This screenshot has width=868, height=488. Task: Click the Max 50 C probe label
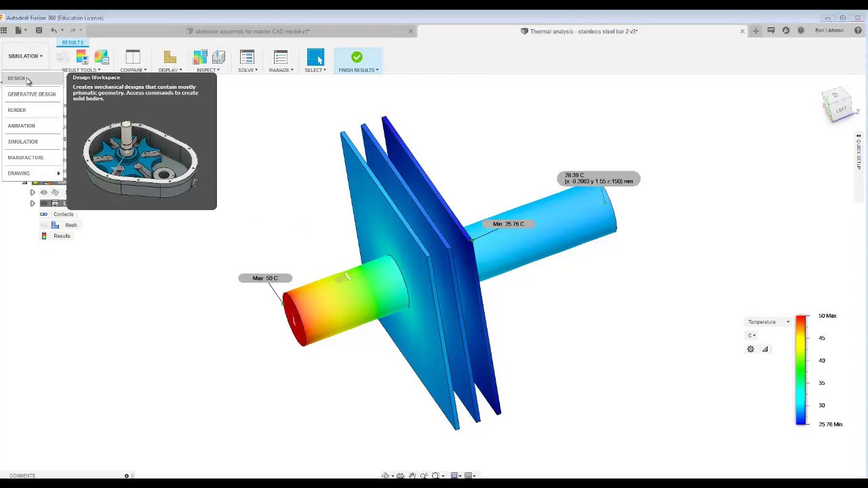(265, 278)
